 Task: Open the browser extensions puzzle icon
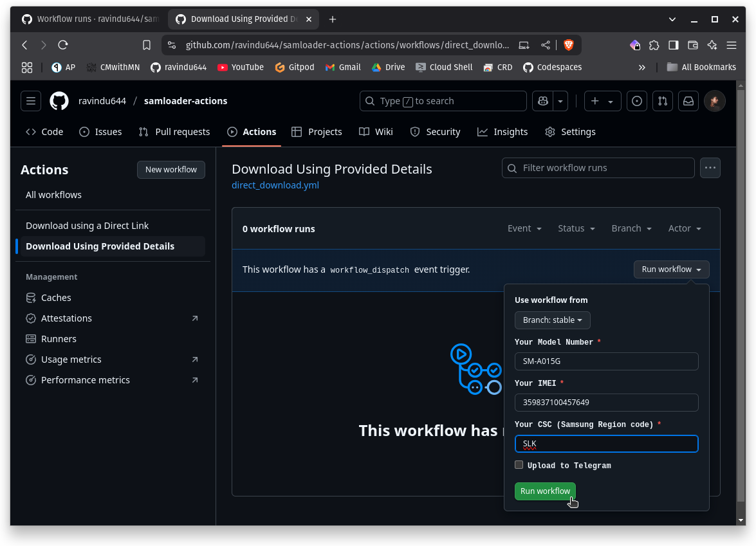click(654, 45)
